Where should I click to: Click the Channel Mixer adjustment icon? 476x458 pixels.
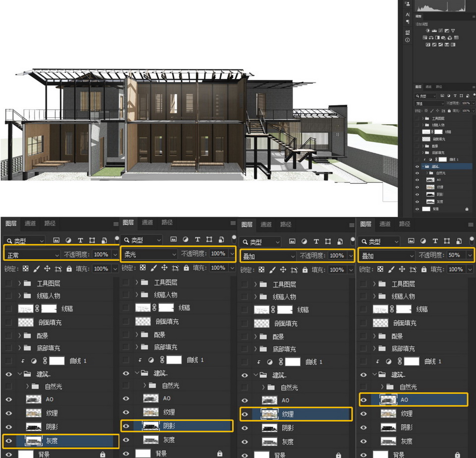(x=449, y=38)
